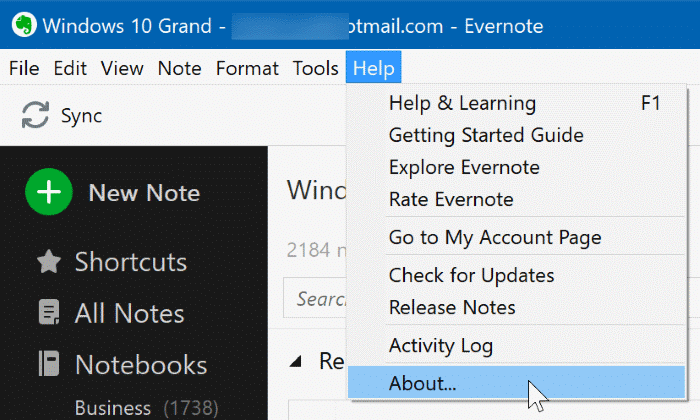The image size is (700, 420).
Task: Open the Format menu
Action: click(x=247, y=68)
